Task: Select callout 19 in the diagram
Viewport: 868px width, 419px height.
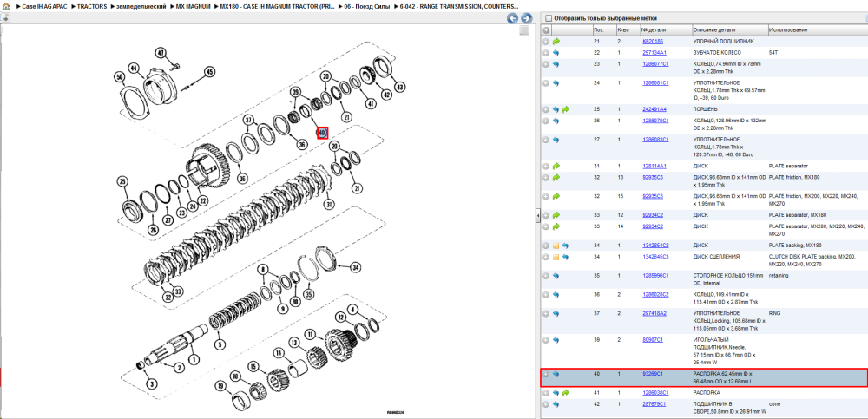Action: (220, 386)
